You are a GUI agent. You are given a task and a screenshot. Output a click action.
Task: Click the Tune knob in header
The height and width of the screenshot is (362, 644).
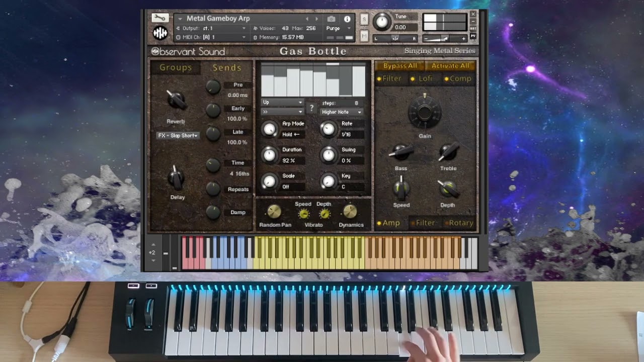(x=382, y=21)
